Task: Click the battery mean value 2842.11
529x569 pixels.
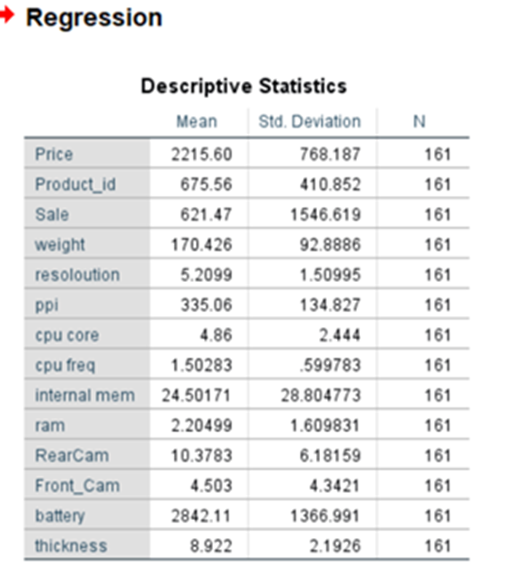Action: 201,516
